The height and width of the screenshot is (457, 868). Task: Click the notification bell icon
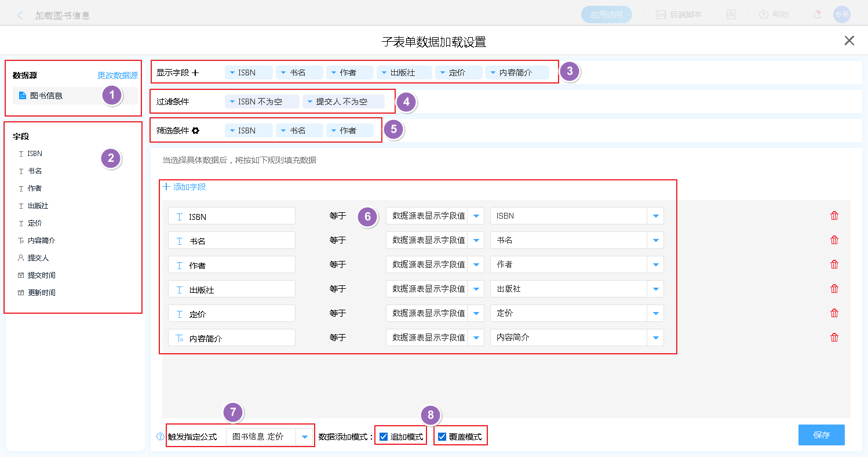817,15
